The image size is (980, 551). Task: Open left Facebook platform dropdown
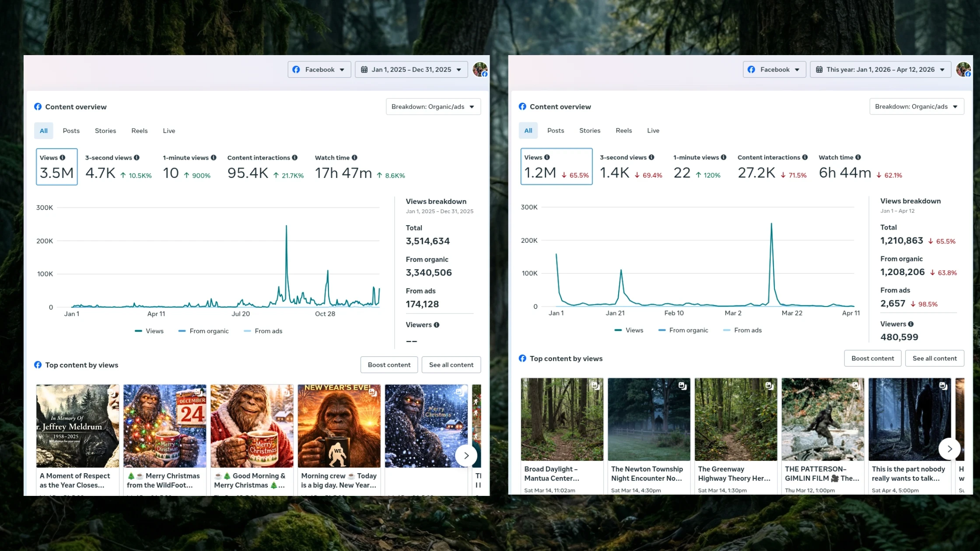pyautogui.click(x=319, y=70)
